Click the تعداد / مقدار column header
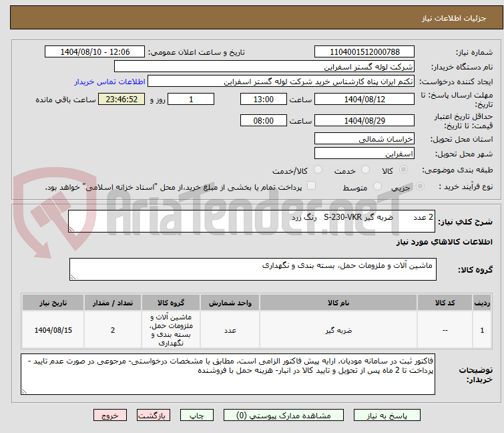Viewport: 504px width, 433px height. (x=113, y=303)
